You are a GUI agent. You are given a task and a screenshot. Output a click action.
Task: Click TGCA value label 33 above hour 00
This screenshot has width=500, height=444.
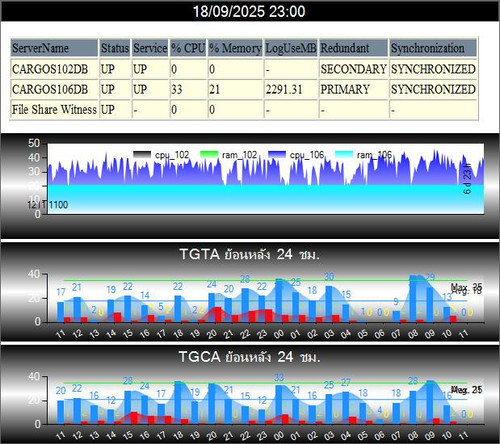279,378
